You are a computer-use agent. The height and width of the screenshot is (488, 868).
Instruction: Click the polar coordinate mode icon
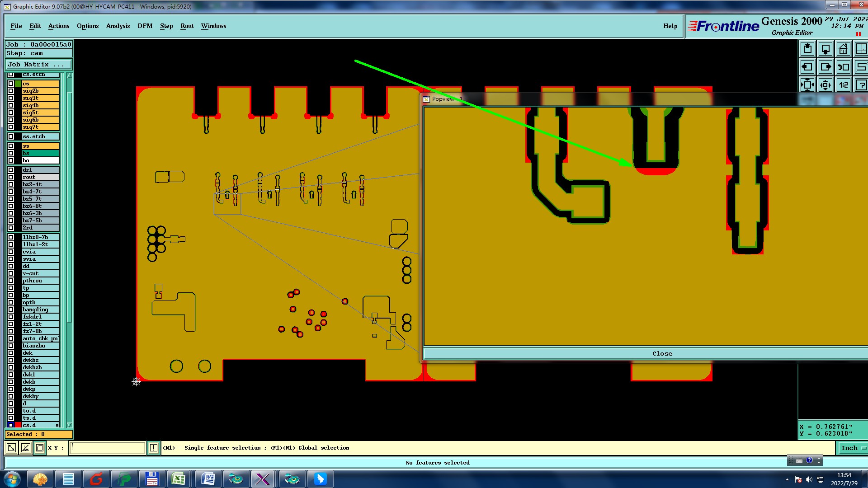coord(26,448)
